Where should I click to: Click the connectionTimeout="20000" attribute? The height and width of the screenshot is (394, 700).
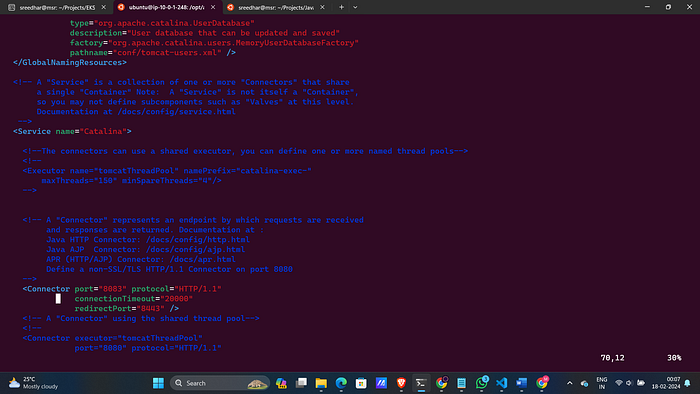click(x=133, y=299)
